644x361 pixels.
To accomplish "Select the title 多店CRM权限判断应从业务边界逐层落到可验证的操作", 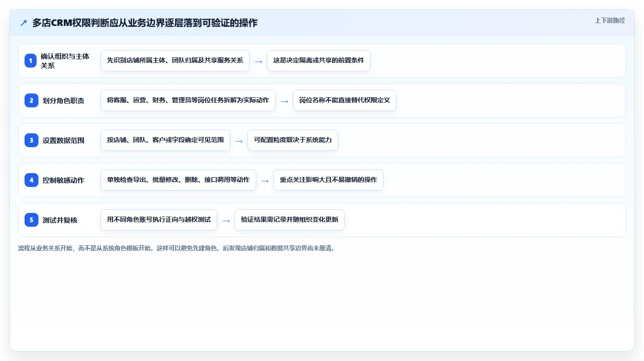I will 145,23.
